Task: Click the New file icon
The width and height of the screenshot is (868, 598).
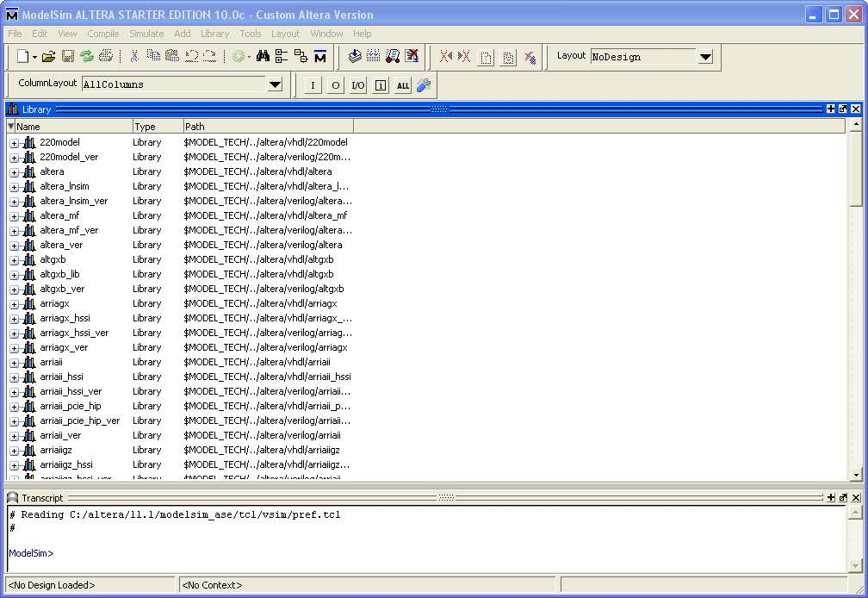Action: (23, 56)
